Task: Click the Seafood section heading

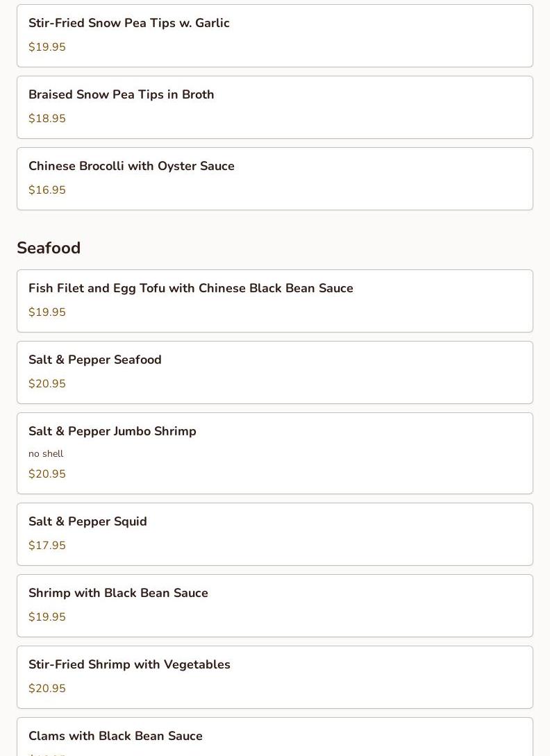Action: 49,248
